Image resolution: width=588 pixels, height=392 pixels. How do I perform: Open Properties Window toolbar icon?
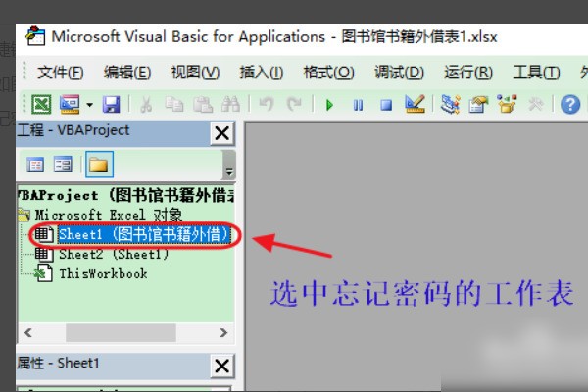tap(478, 104)
